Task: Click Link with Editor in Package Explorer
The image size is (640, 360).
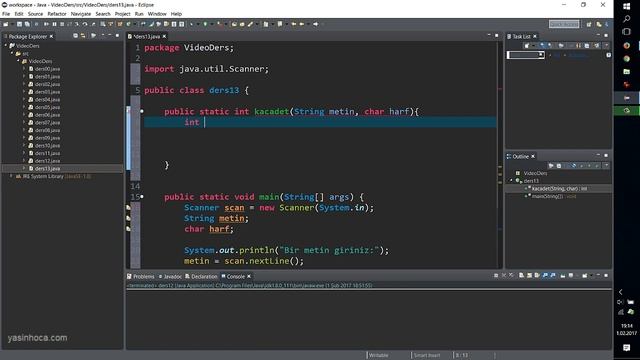Action: (83, 36)
